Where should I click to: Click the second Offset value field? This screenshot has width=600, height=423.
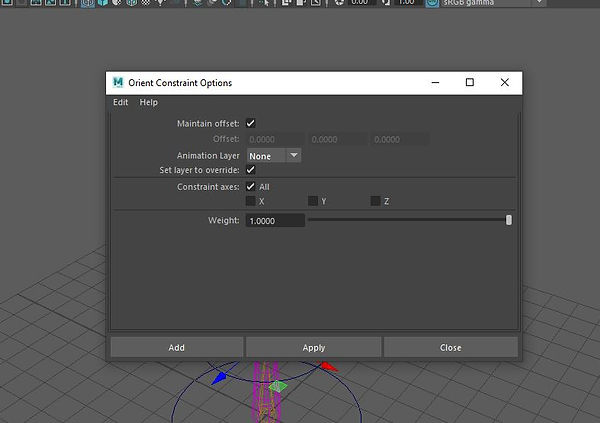(x=338, y=139)
